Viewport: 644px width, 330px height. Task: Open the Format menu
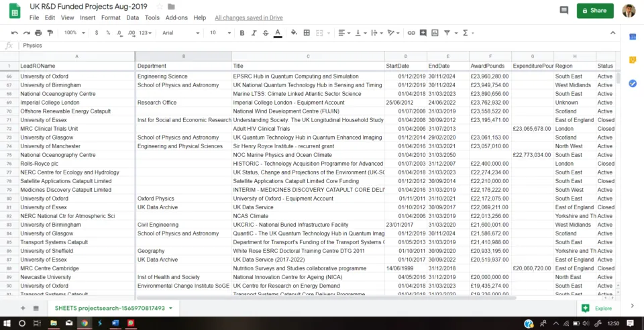coord(111,17)
